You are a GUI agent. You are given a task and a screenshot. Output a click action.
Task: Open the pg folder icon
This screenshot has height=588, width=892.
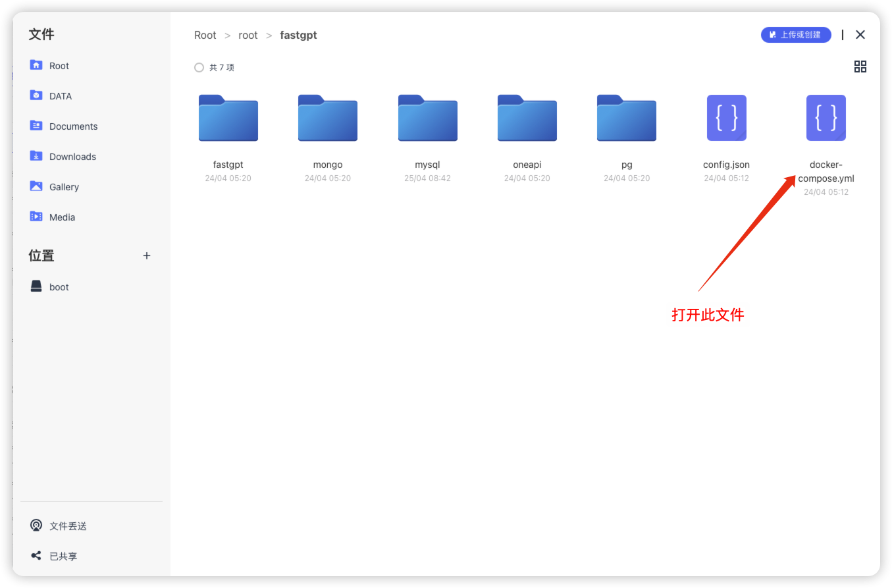tap(627, 118)
